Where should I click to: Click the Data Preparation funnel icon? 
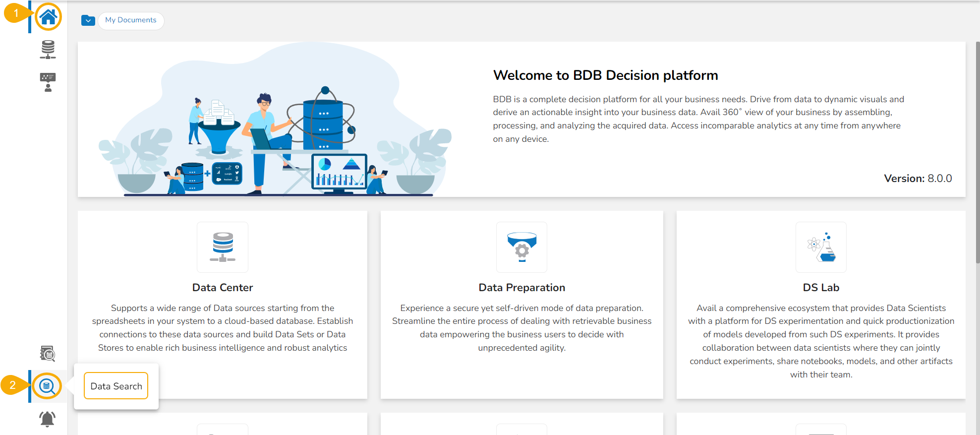[x=521, y=247]
